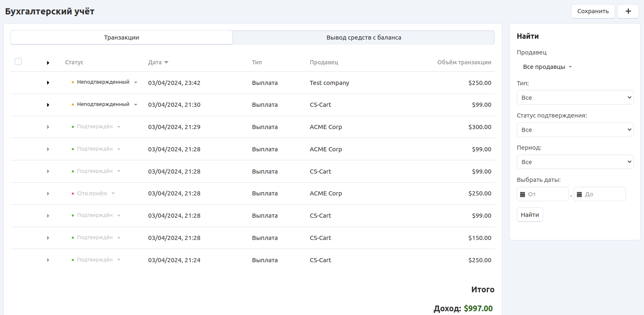Expand the rejected ACME Corp $250.00 row
Screen dimensions: 644x315
48,194
